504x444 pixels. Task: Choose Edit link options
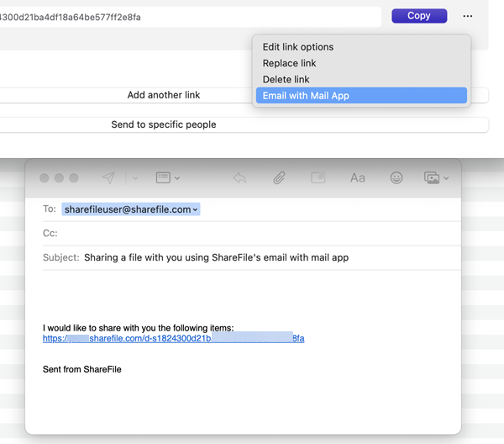[298, 47]
